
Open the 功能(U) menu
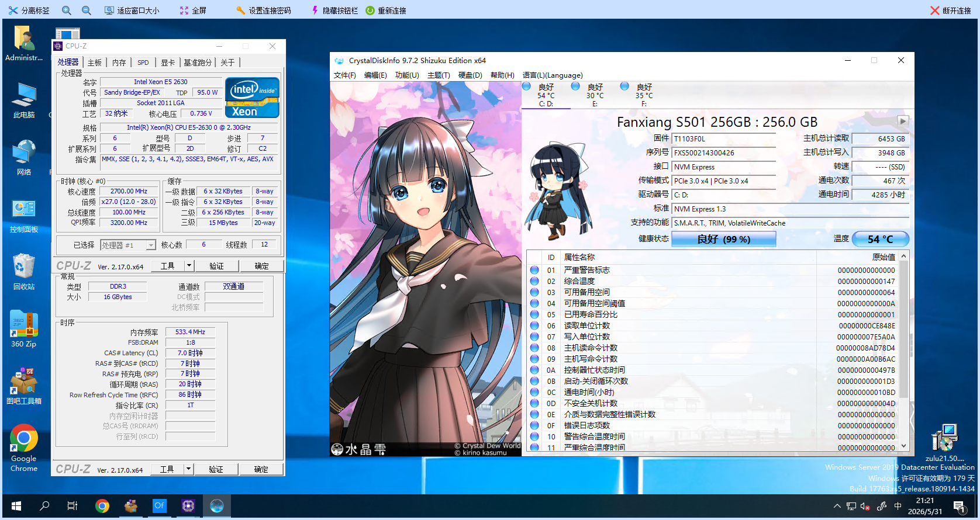(x=407, y=75)
